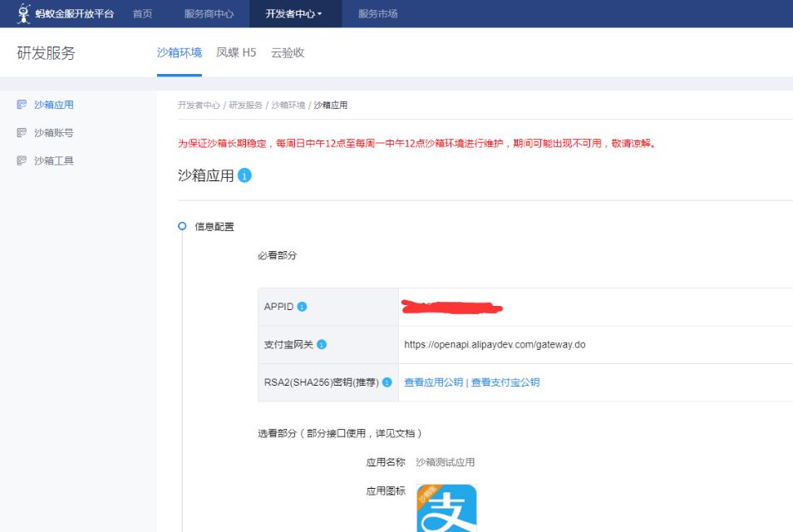
Task: Click the info icon beside 沙箱应用 heading
Action: [244, 175]
